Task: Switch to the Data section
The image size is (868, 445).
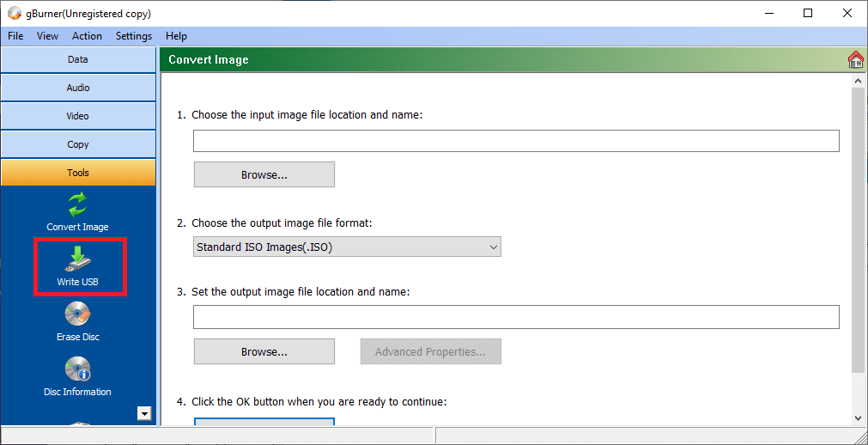Action: click(x=78, y=60)
